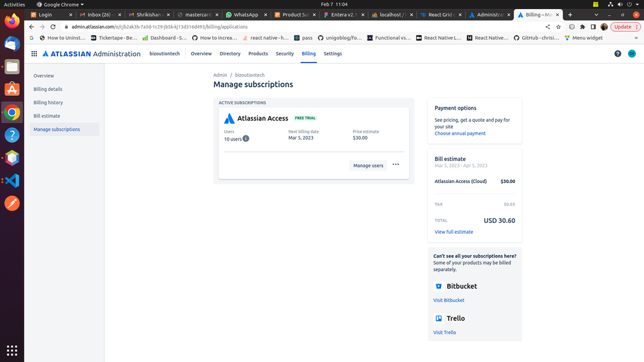This screenshot has height=362, width=644.
Task: Click the View full estimate link
Action: coord(453,232)
